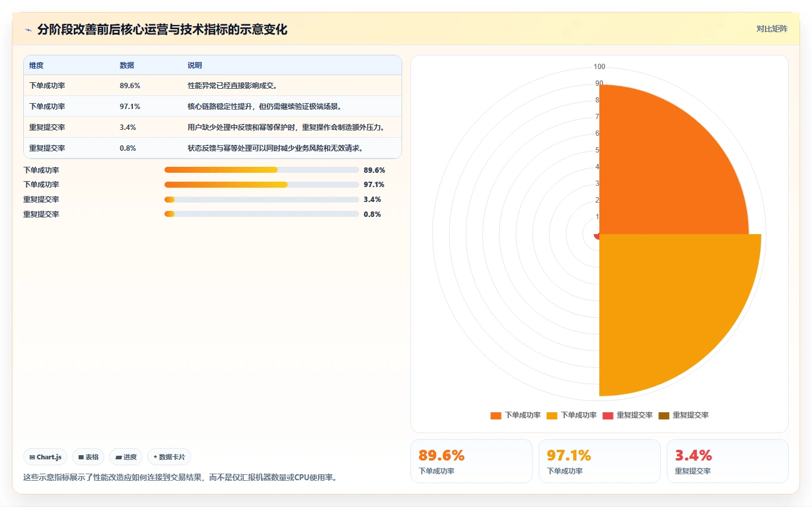Open the 对比矩阵 label in the header
Screen dimensions: 812x507
click(x=771, y=29)
